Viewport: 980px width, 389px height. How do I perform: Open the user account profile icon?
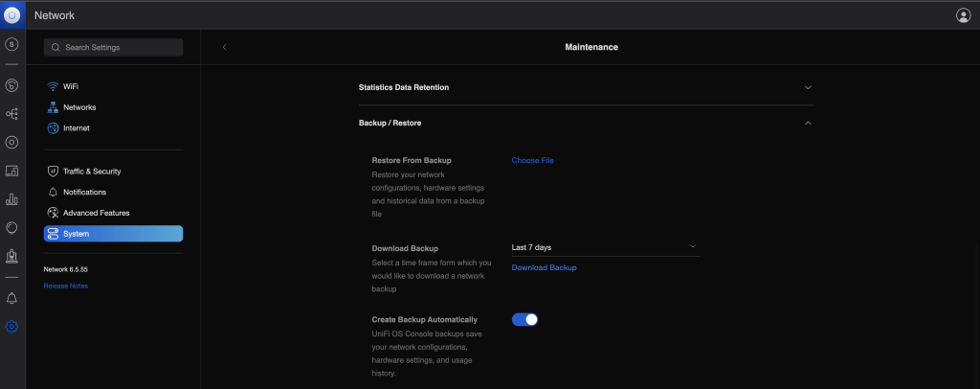click(963, 15)
